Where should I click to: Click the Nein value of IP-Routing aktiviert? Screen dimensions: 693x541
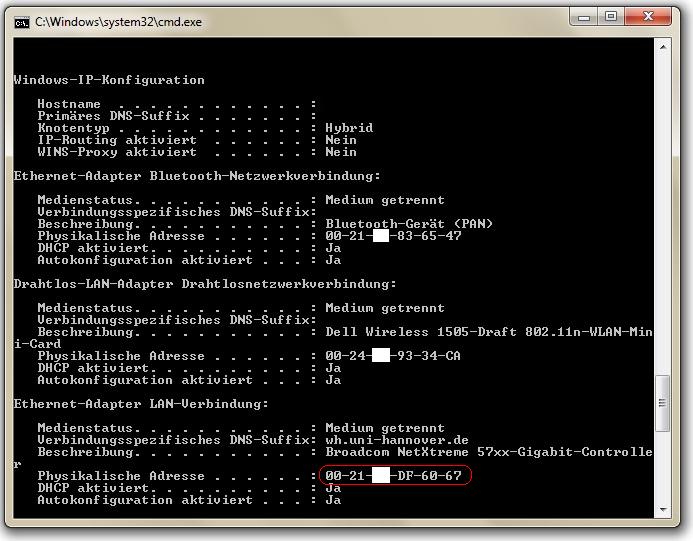pos(341,140)
